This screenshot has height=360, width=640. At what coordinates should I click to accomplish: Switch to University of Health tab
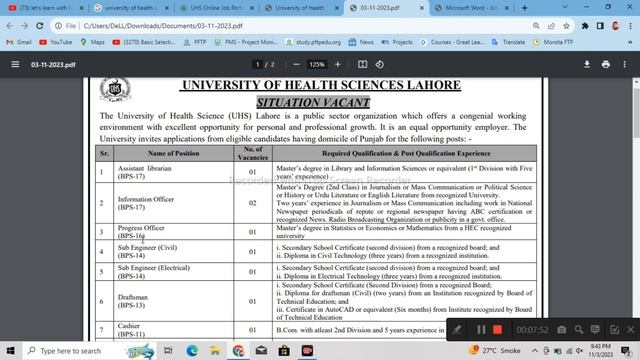click(300, 8)
